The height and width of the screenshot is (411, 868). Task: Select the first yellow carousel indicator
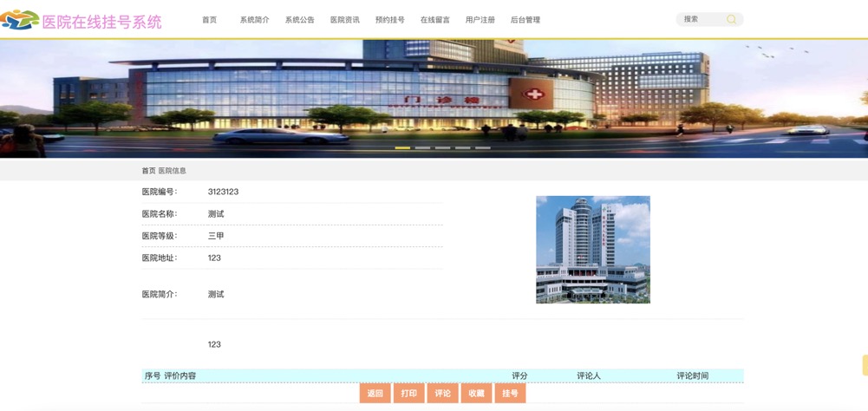point(402,148)
